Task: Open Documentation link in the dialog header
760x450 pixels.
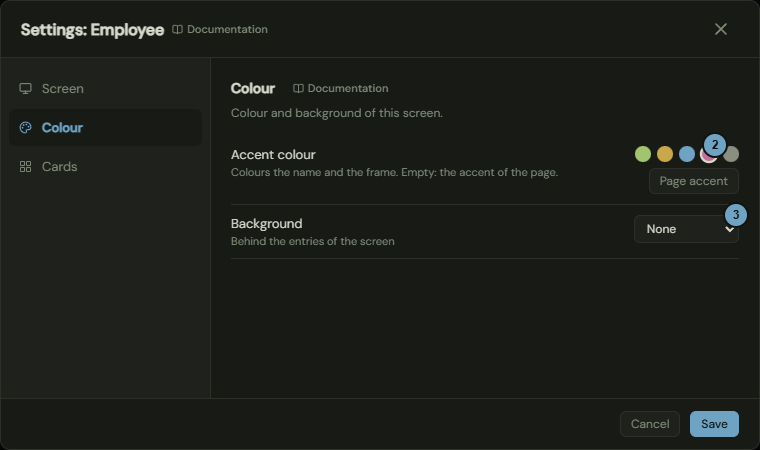Action: (x=220, y=30)
